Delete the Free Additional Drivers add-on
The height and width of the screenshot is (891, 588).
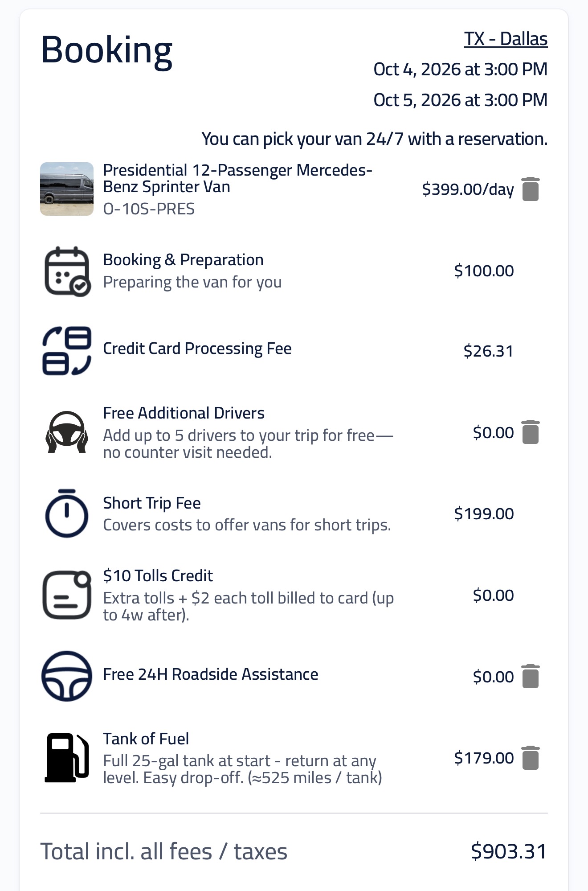tap(530, 432)
